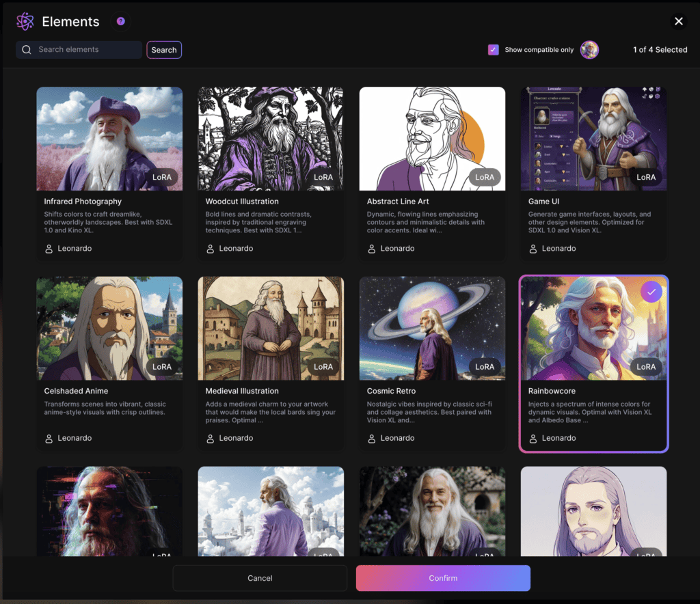Click the Rainbowcore title text
The width and height of the screenshot is (700, 604).
click(x=552, y=391)
